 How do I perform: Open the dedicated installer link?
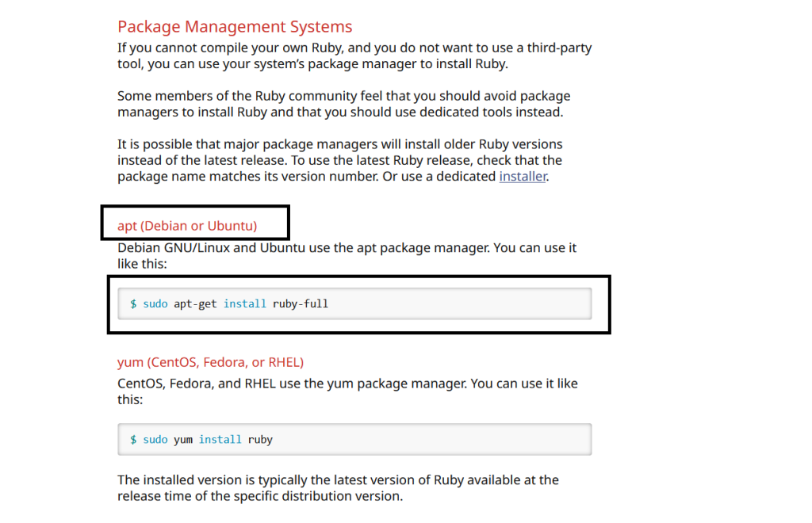point(523,177)
